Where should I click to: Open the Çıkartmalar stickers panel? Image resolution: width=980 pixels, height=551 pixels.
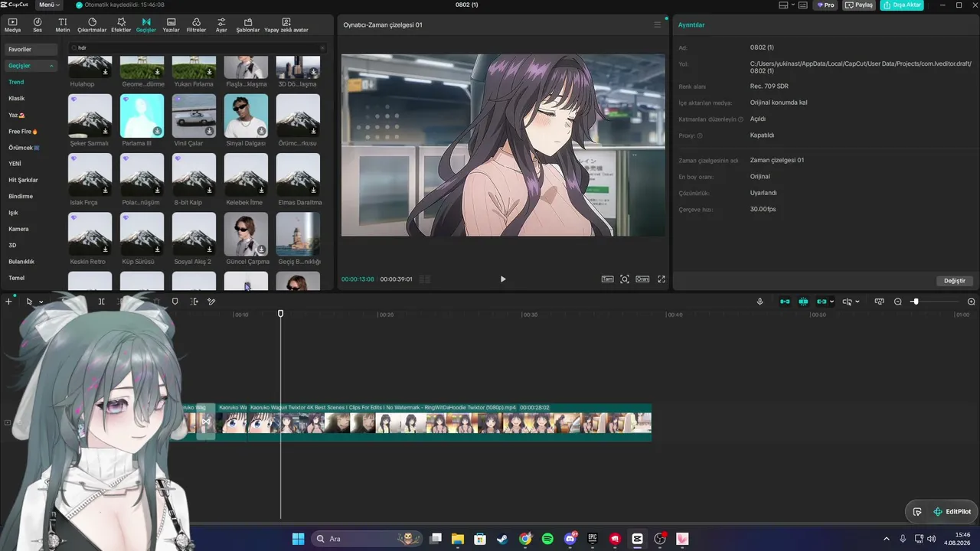click(92, 25)
